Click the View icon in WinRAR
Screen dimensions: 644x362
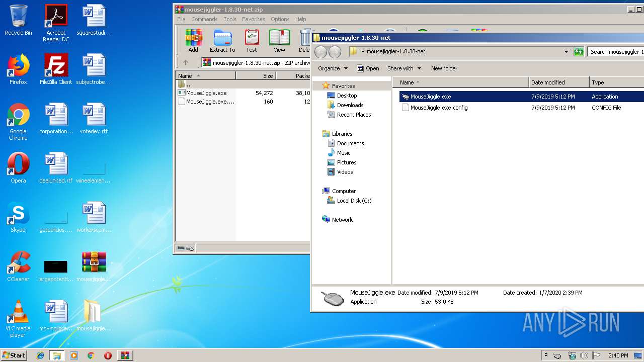[x=279, y=41]
